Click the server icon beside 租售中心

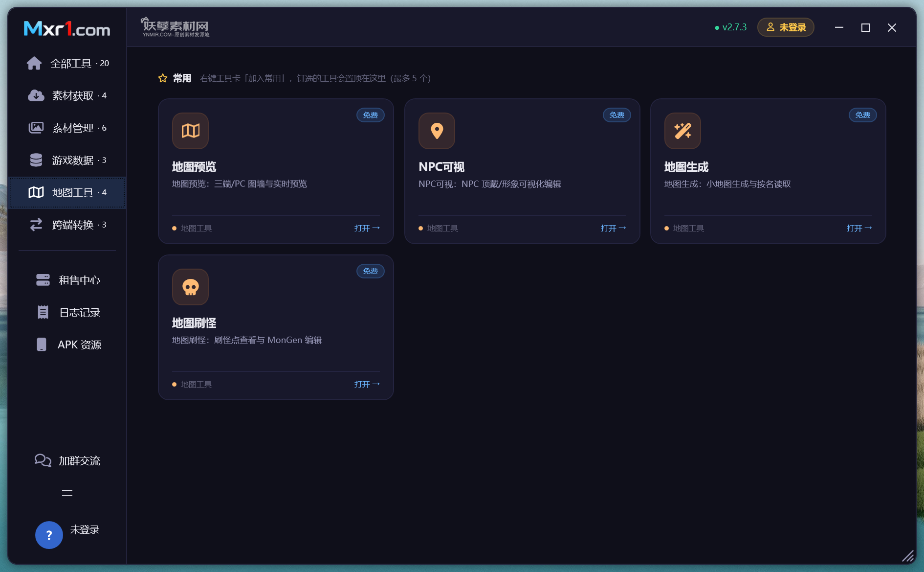(43, 280)
